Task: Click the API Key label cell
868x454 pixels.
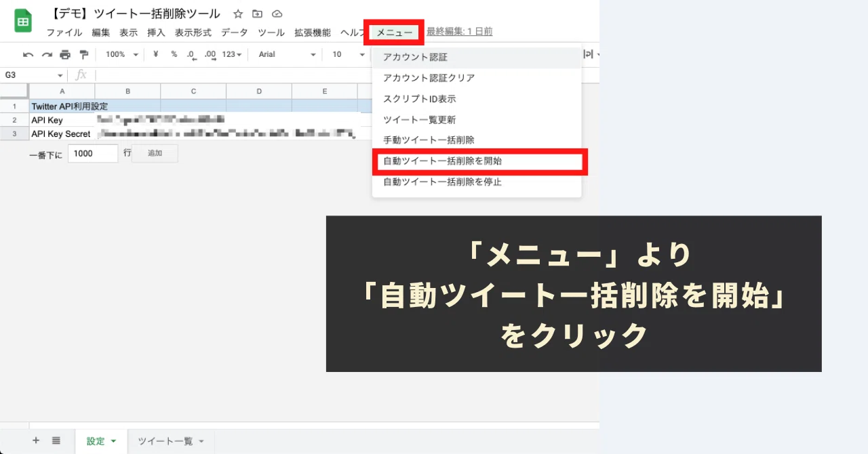Action: point(62,120)
